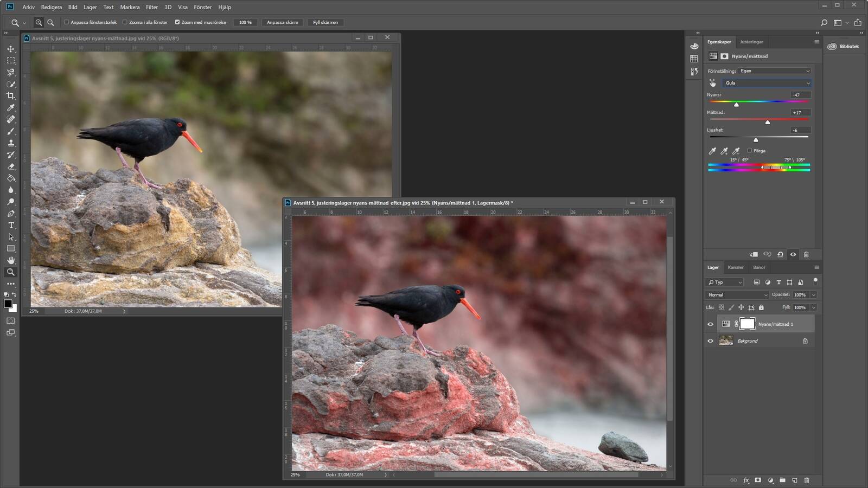Click the Nyans value input field
This screenshot has width=868, height=488.
[x=800, y=95]
